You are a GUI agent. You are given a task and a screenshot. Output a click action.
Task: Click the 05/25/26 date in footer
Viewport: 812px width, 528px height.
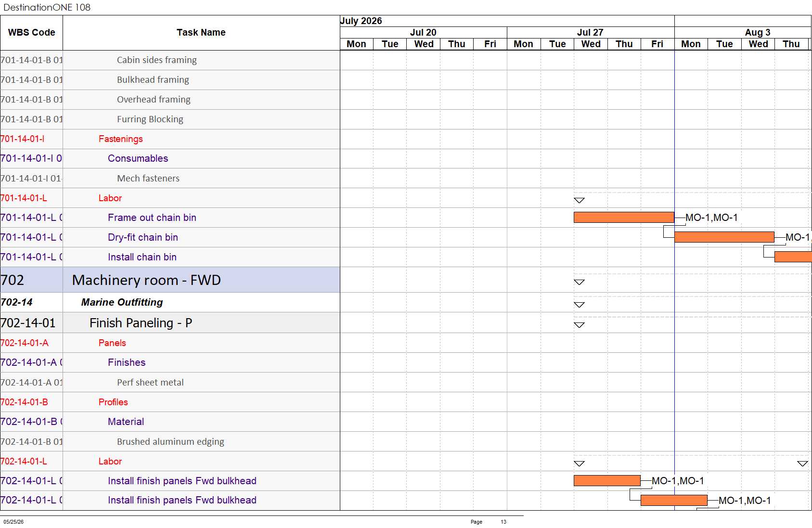[x=13, y=522]
